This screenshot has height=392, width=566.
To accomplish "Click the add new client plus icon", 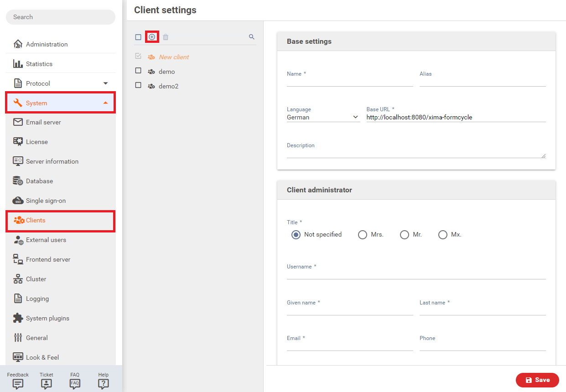I will point(152,37).
